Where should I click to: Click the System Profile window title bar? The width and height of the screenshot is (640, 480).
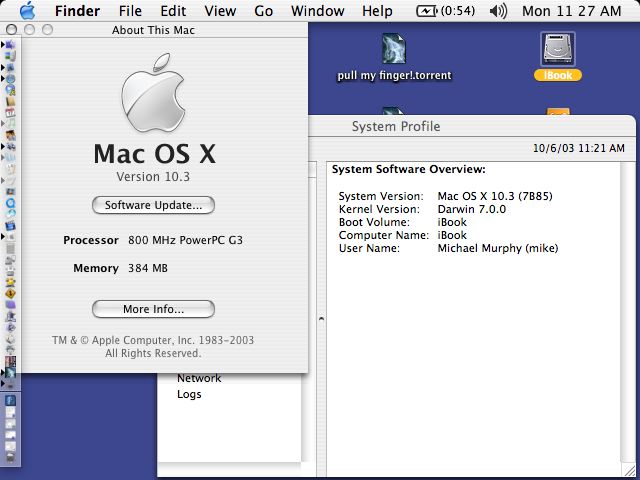pyautogui.click(x=471, y=126)
